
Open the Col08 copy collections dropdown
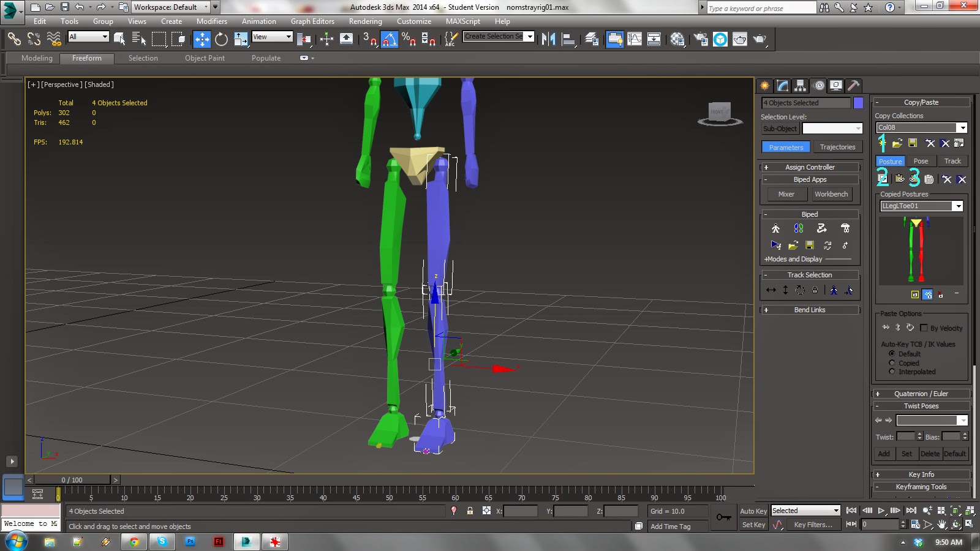point(962,127)
